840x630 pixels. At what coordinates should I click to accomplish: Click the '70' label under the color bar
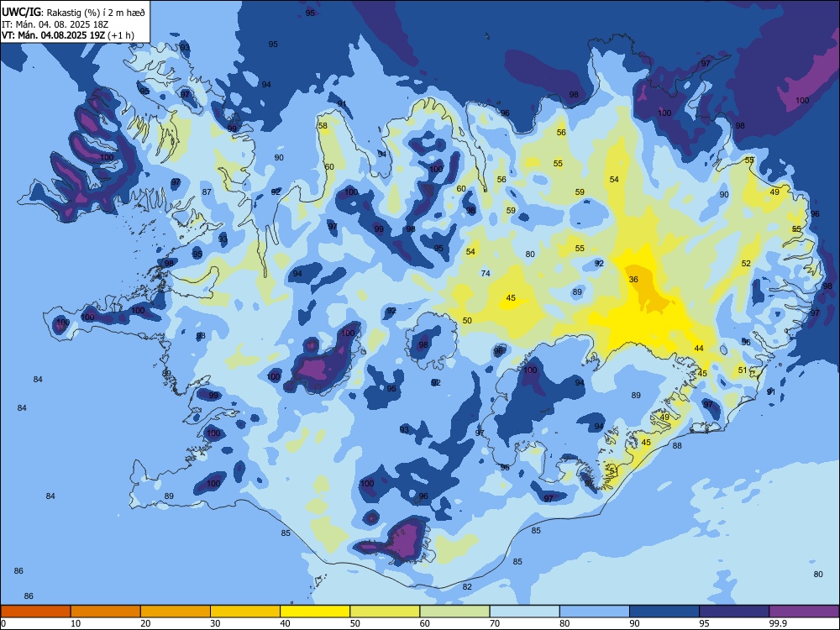pos(495,623)
